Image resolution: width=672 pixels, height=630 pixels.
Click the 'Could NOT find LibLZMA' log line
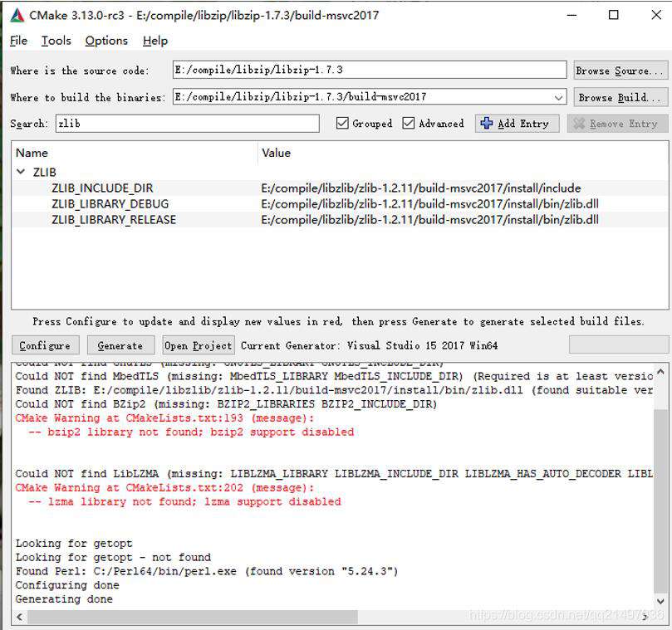(334, 474)
